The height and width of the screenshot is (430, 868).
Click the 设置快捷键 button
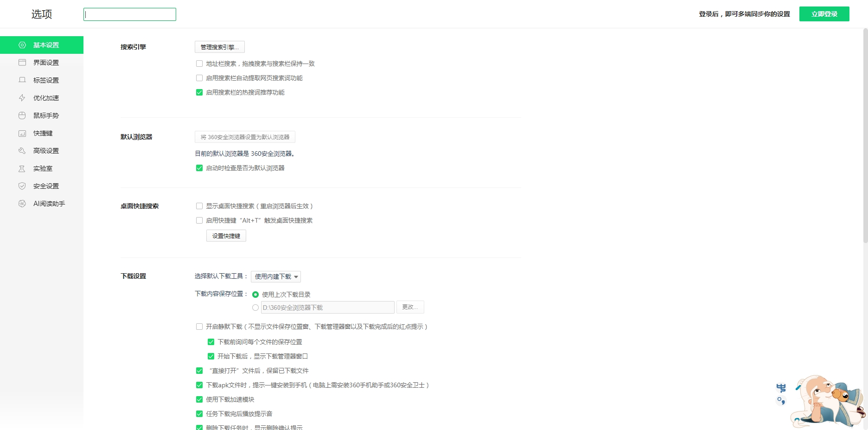point(226,236)
